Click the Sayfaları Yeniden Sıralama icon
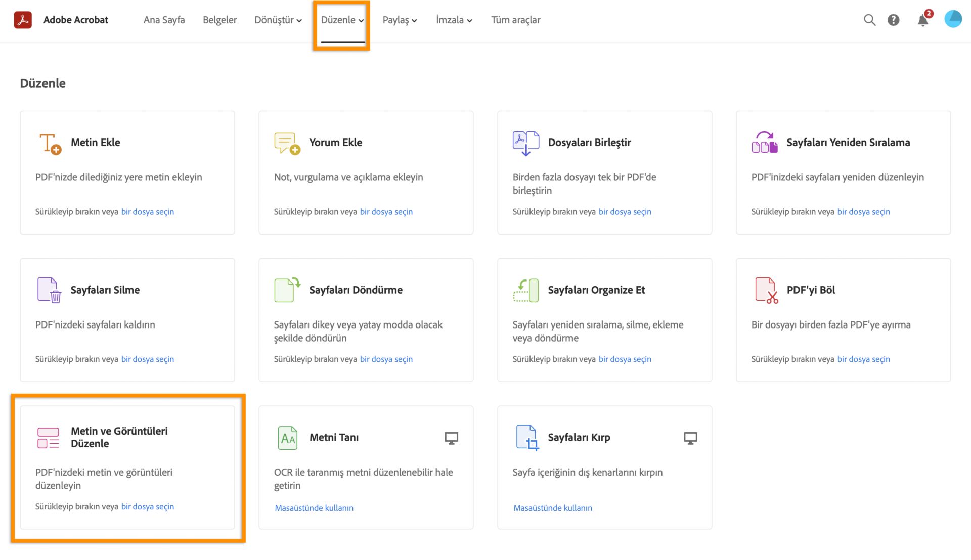This screenshot has width=971, height=560. [x=764, y=143]
